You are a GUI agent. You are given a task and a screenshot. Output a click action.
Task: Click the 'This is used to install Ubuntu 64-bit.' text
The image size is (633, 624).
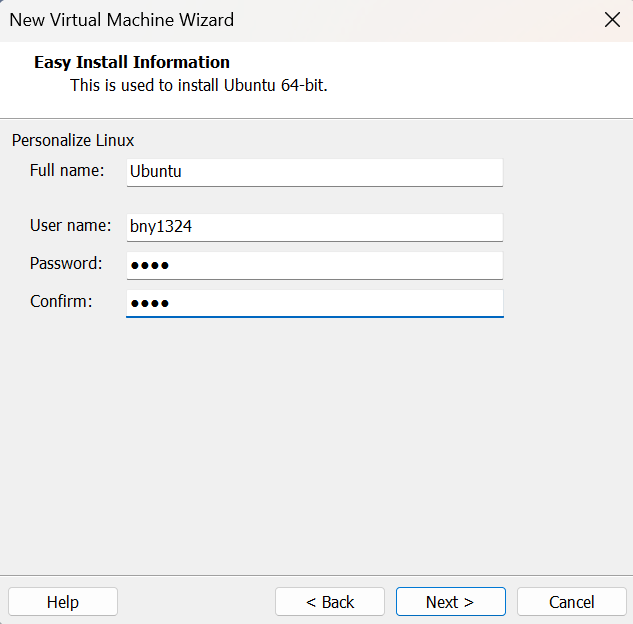tap(199, 85)
